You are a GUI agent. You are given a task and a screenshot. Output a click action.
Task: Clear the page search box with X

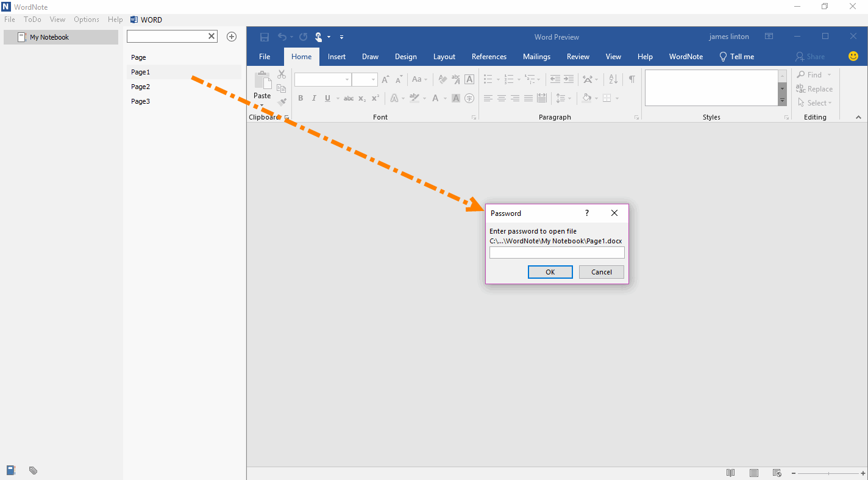tap(212, 37)
